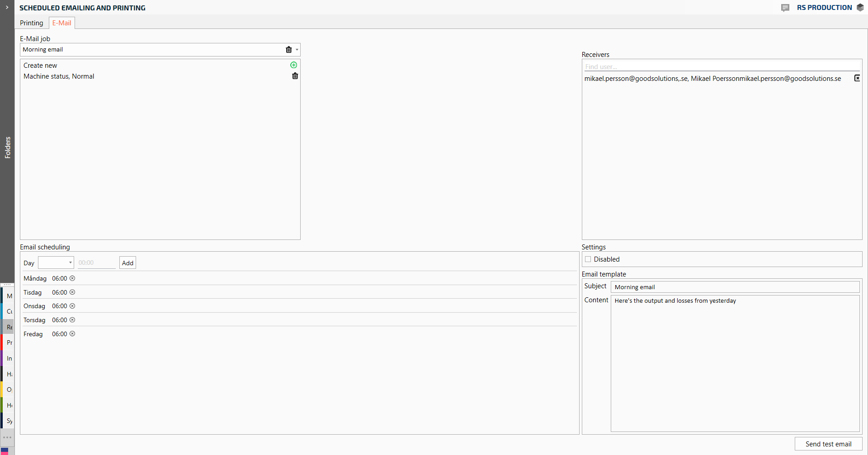Switch to the Printing tab
Viewport: 868px width, 455px height.
tap(32, 23)
